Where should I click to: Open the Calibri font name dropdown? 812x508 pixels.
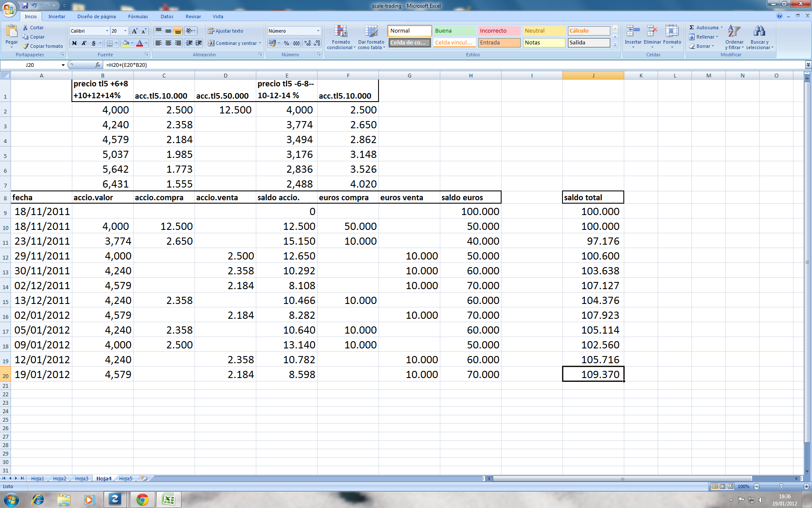[x=107, y=31]
